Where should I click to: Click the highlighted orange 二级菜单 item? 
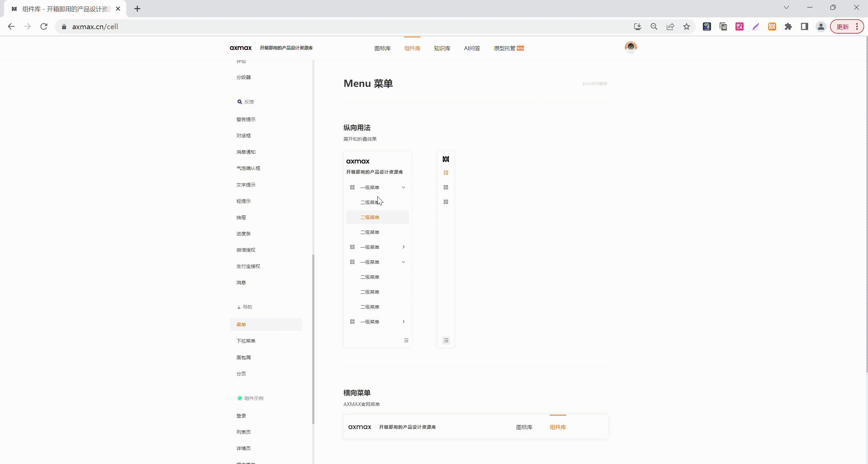tap(370, 217)
